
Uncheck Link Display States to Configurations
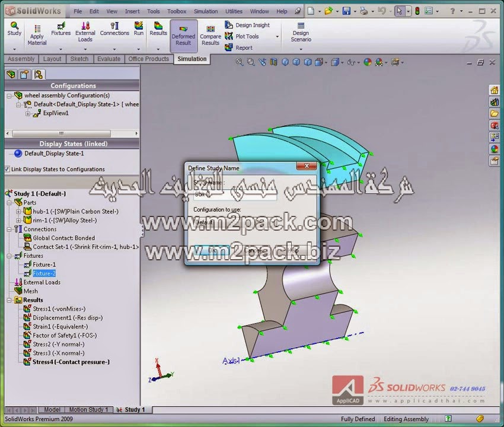coord(7,169)
